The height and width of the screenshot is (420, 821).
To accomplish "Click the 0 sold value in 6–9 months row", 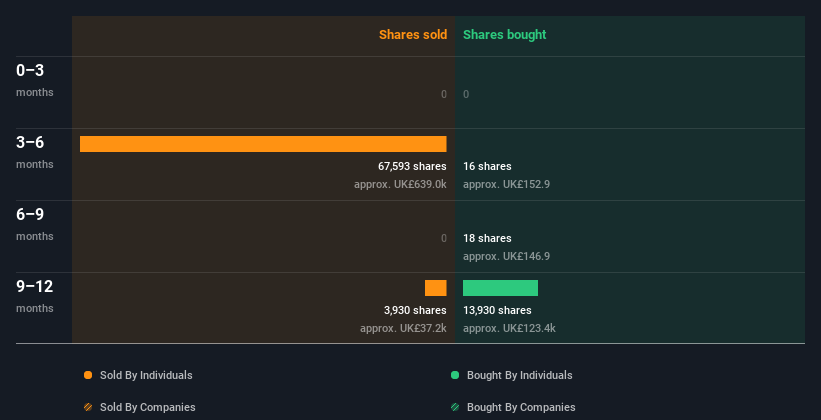I will (444, 238).
